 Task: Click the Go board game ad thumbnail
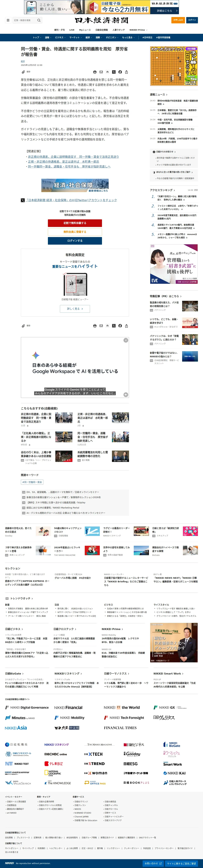coord(174,66)
